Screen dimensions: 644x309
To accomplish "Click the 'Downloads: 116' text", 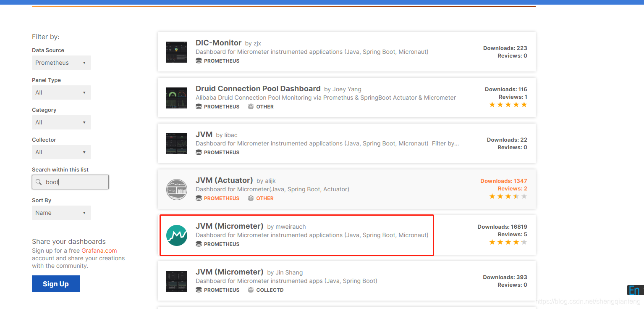I will click(x=506, y=90).
